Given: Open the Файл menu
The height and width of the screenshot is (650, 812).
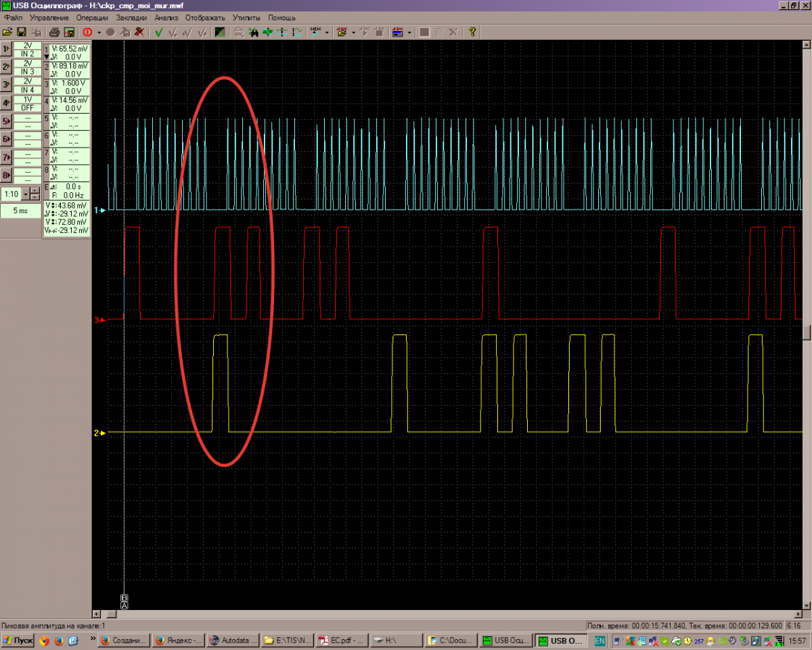Looking at the screenshot, I should click(14, 17).
